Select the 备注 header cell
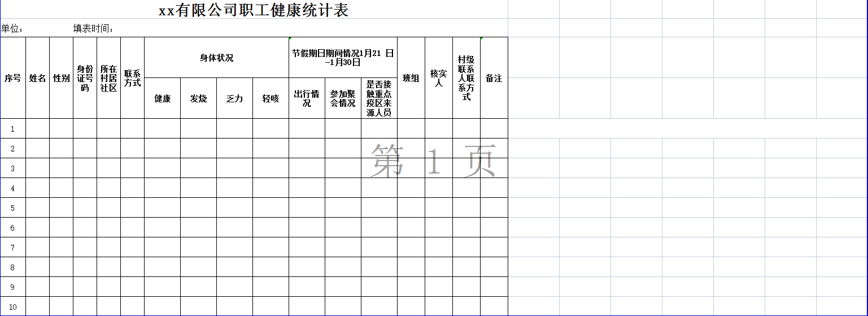The height and width of the screenshot is (316, 868). point(494,78)
